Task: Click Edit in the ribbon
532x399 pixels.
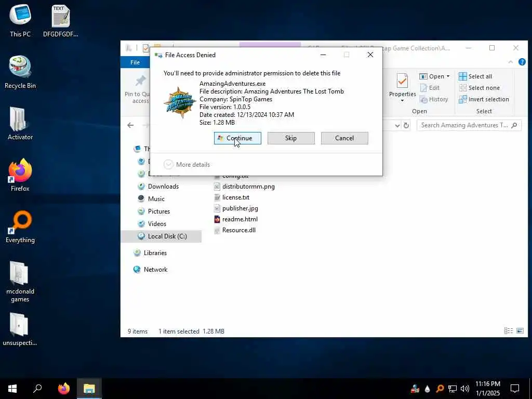Action: coord(430,88)
